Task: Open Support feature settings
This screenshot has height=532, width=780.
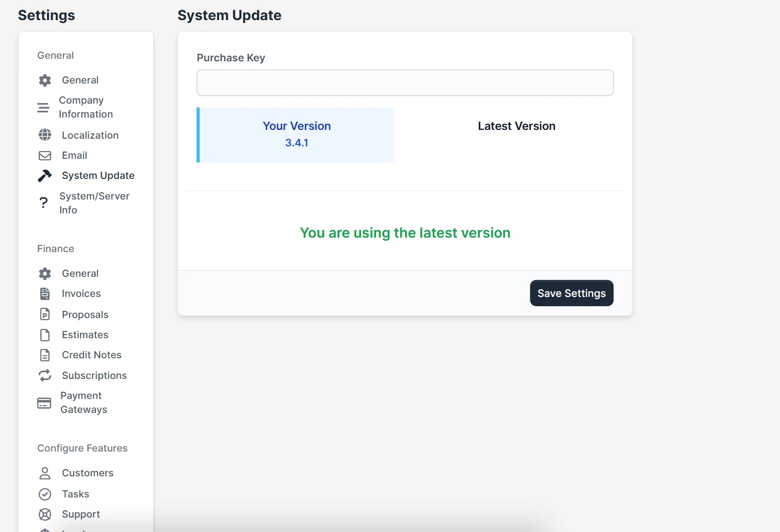Action: (81, 514)
